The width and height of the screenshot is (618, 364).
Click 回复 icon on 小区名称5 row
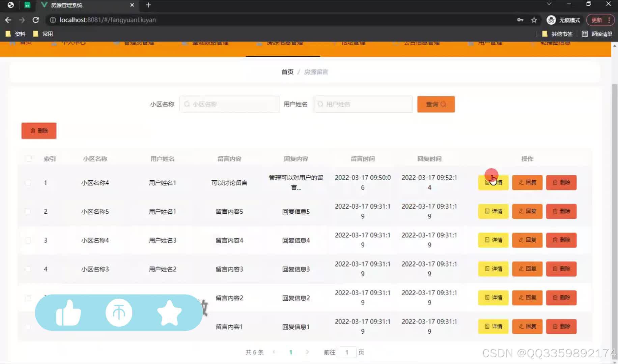coord(519,211)
